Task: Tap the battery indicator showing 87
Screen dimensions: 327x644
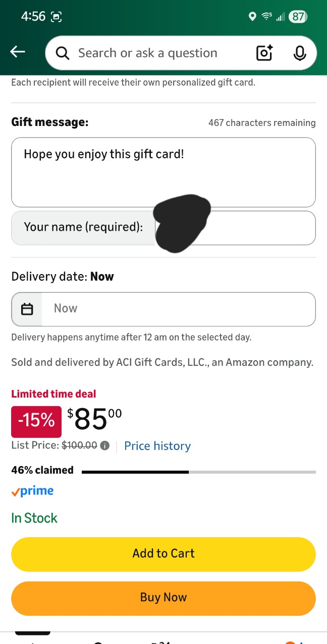Action: [x=298, y=17]
